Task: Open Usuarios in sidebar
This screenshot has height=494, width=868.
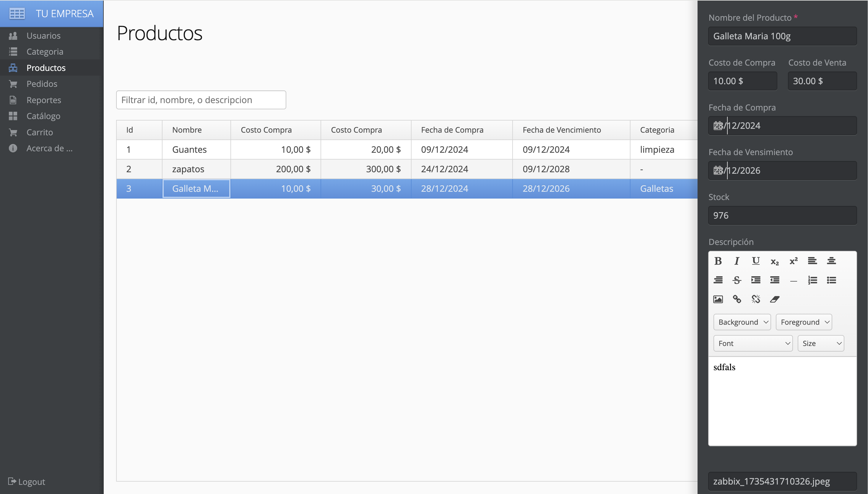Action: [x=52, y=36]
